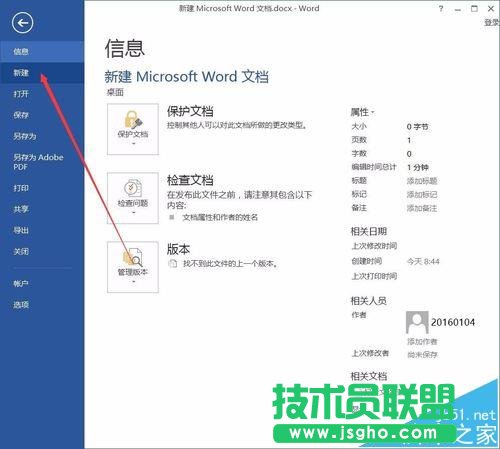Image resolution: width=500 pixels, height=449 pixels.
Task: Choose 另存为 Adobe PDF entry
Action: (42, 162)
